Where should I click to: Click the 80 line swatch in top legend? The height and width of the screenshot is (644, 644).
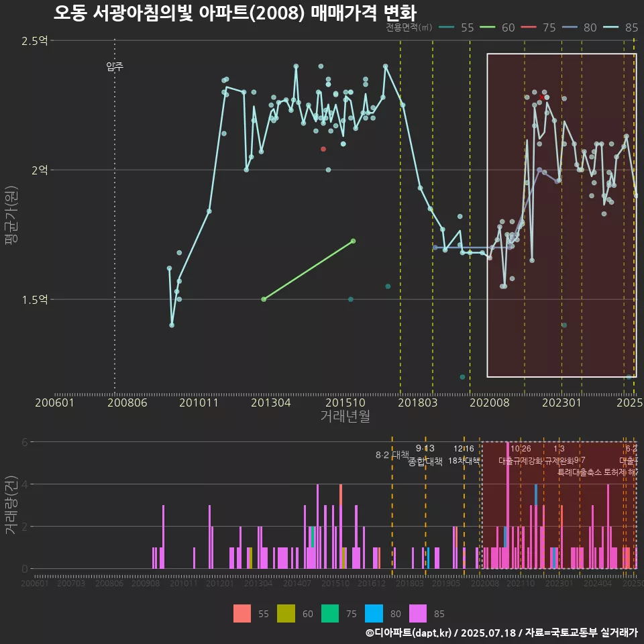[x=570, y=28]
